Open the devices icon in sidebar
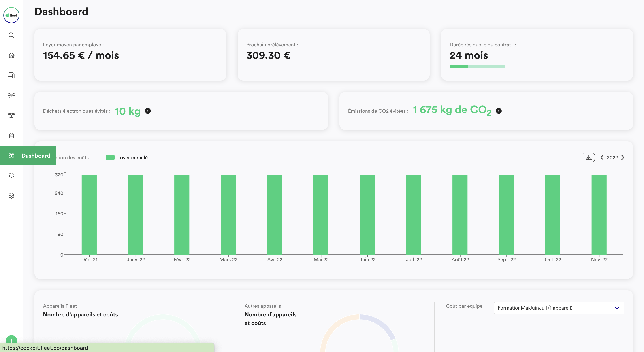 [x=11, y=75]
